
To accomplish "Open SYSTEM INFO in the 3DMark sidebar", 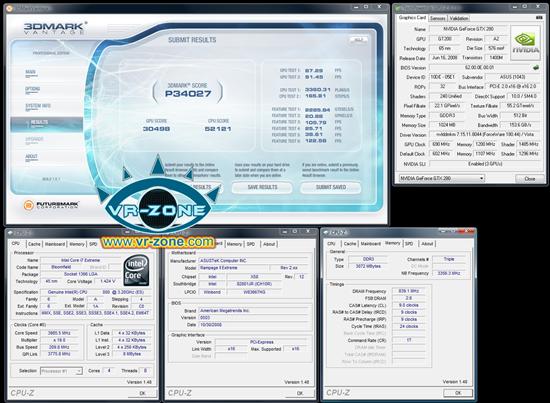I will pyautogui.click(x=38, y=107).
